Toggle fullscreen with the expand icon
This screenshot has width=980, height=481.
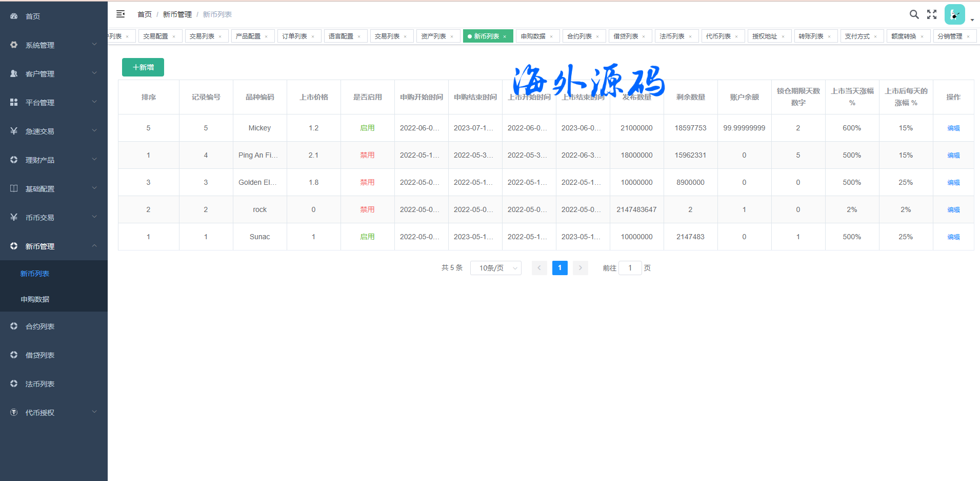(x=932, y=14)
